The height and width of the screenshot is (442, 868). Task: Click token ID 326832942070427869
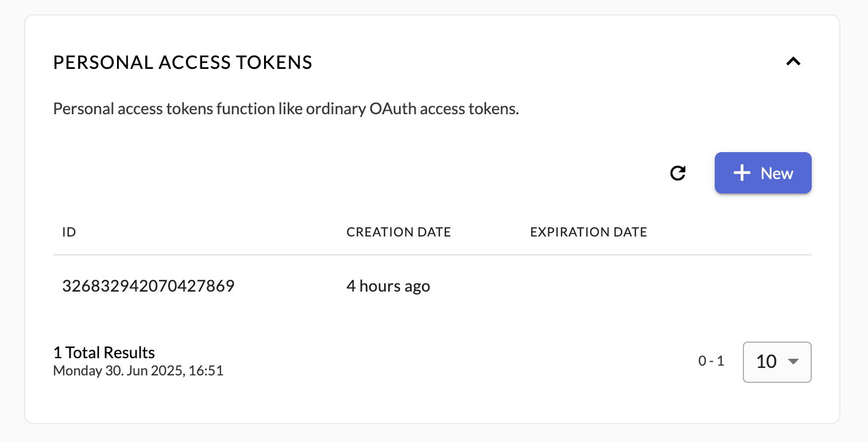pos(148,286)
